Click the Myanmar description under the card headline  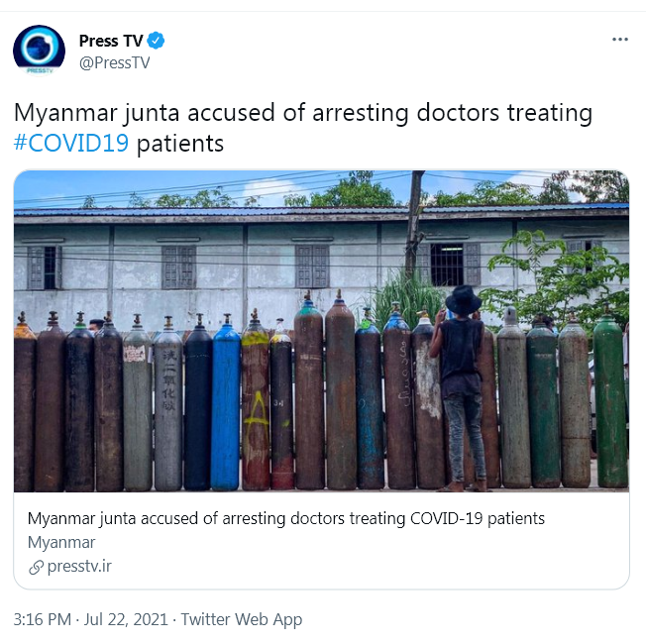(61, 543)
